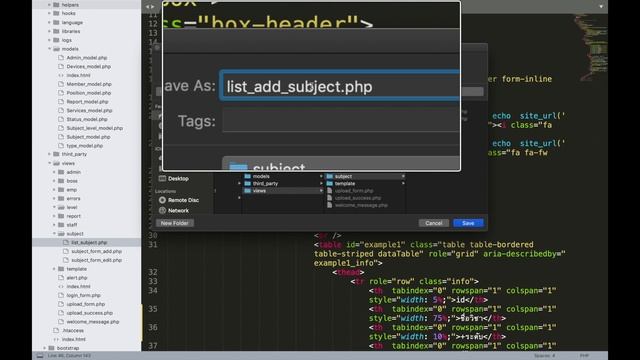This screenshot has width=640, height=360.
Task: Expand the third_party sidebar folder arrow
Action: 49,154
